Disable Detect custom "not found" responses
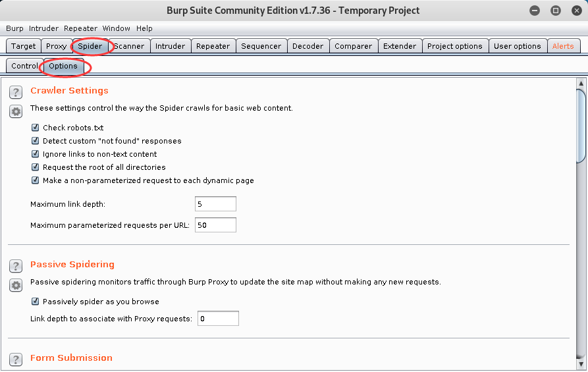The width and height of the screenshot is (588, 372). tap(36, 141)
